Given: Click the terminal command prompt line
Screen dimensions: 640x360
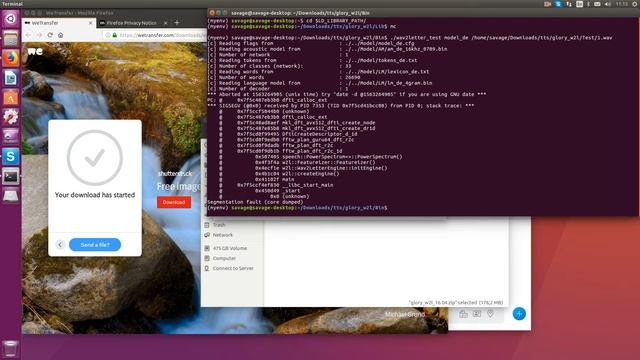Looking at the screenshot, I should 297,208.
